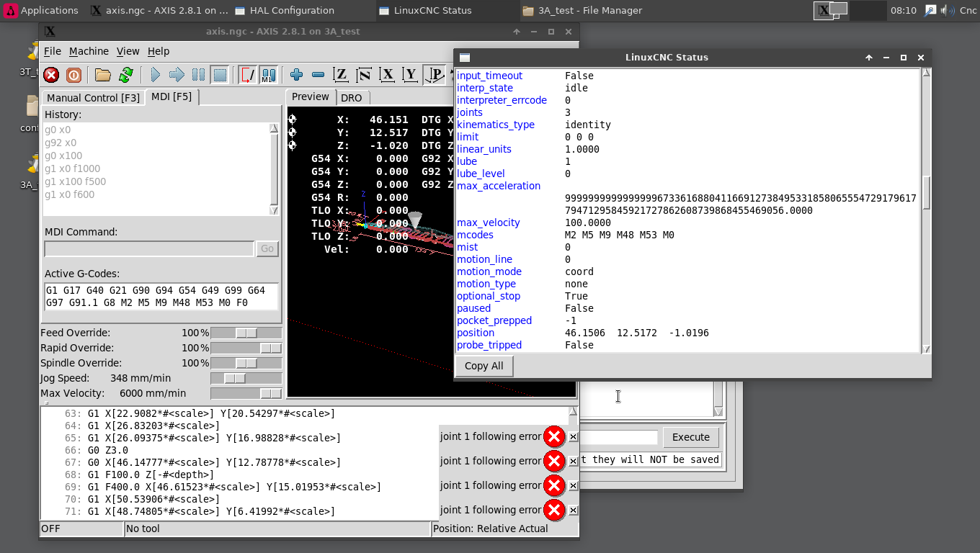Stop program execution with square icon

pyautogui.click(x=220, y=75)
